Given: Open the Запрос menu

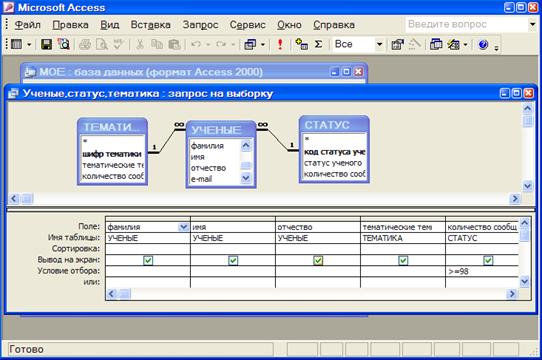Looking at the screenshot, I should click(200, 25).
